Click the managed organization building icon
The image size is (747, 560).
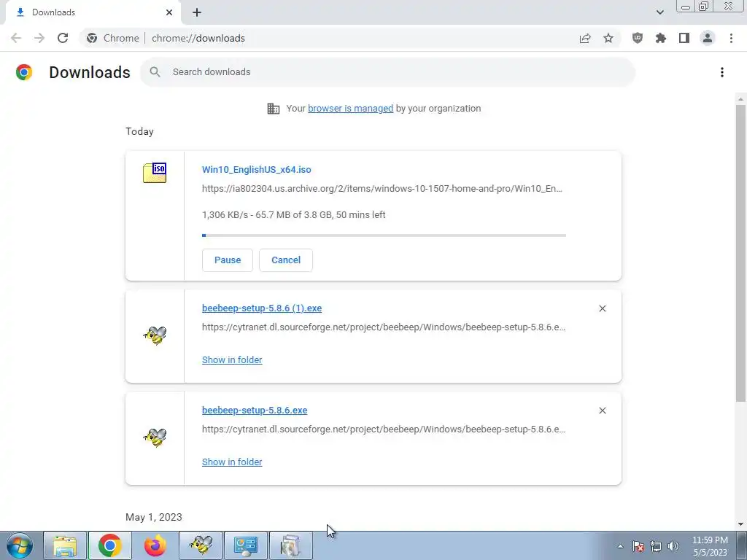(274, 109)
